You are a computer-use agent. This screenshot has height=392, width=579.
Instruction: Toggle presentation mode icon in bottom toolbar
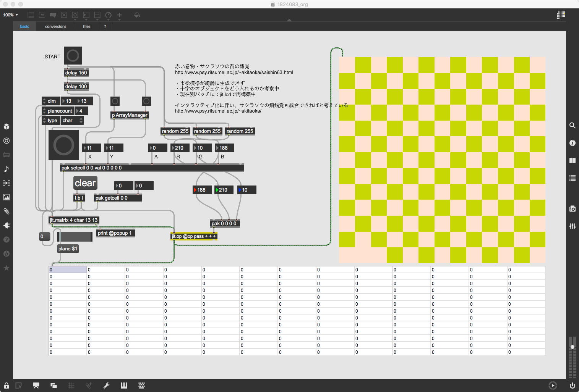36,386
